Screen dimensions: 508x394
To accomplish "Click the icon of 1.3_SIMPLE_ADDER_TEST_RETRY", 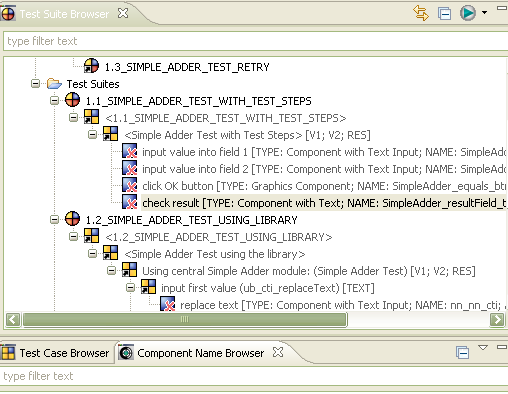I will click(x=91, y=66).
